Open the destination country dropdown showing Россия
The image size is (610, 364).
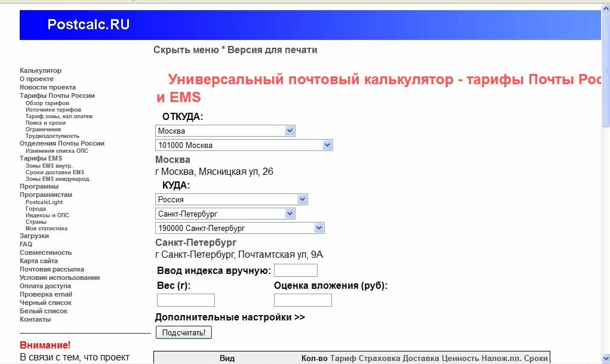tap(231, 199)
